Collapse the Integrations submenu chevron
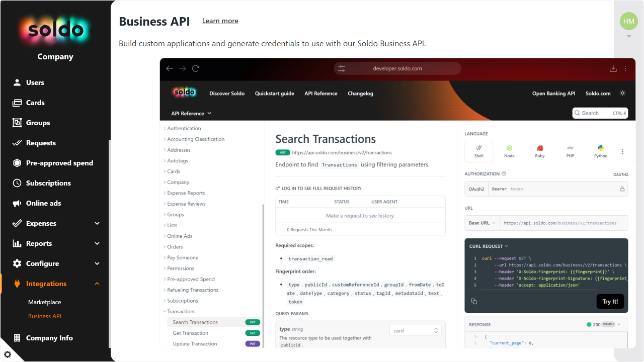 coord(97,284)
